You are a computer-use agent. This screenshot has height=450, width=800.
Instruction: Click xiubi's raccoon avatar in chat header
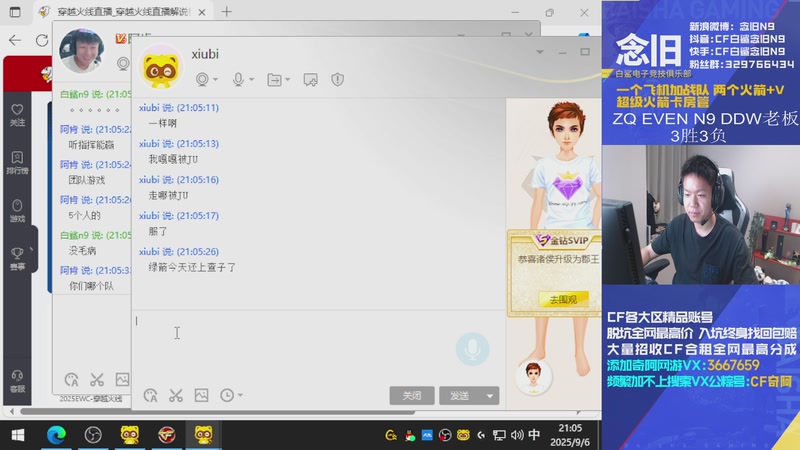click(161, 69)
